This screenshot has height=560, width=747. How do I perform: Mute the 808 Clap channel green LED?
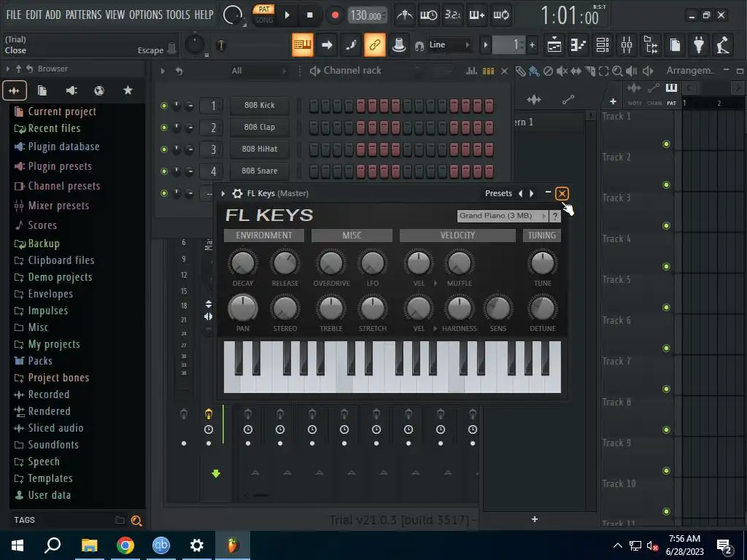click(x=164, y=128)
